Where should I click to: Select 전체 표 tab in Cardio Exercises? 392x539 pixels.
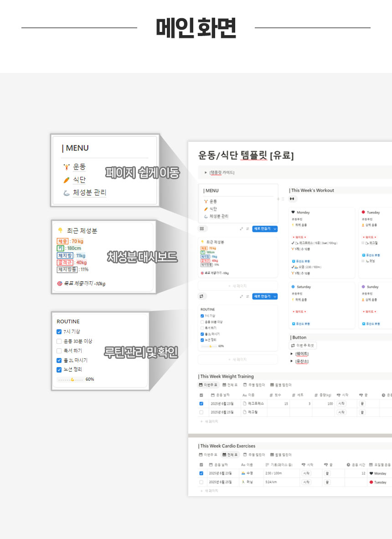click(230, 455)
